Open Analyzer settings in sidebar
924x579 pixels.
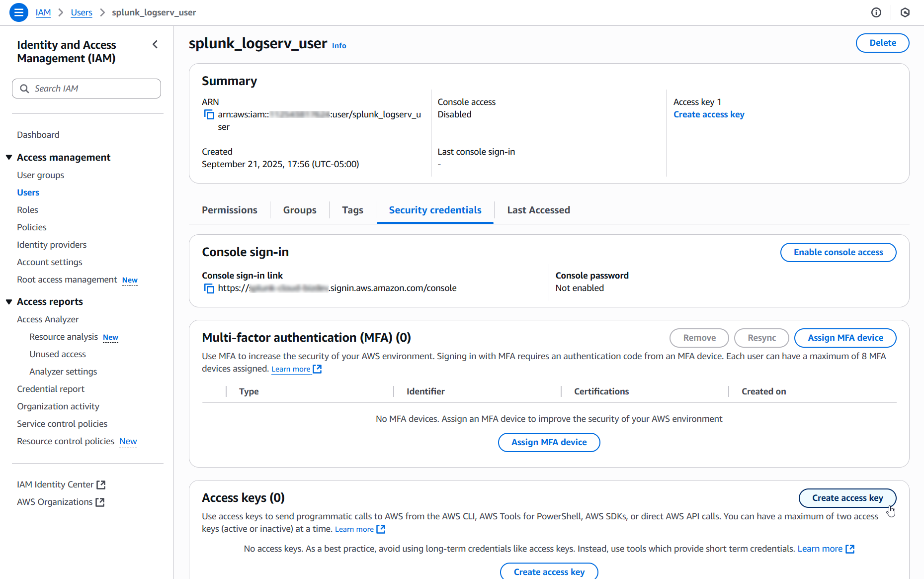(63, 372)
